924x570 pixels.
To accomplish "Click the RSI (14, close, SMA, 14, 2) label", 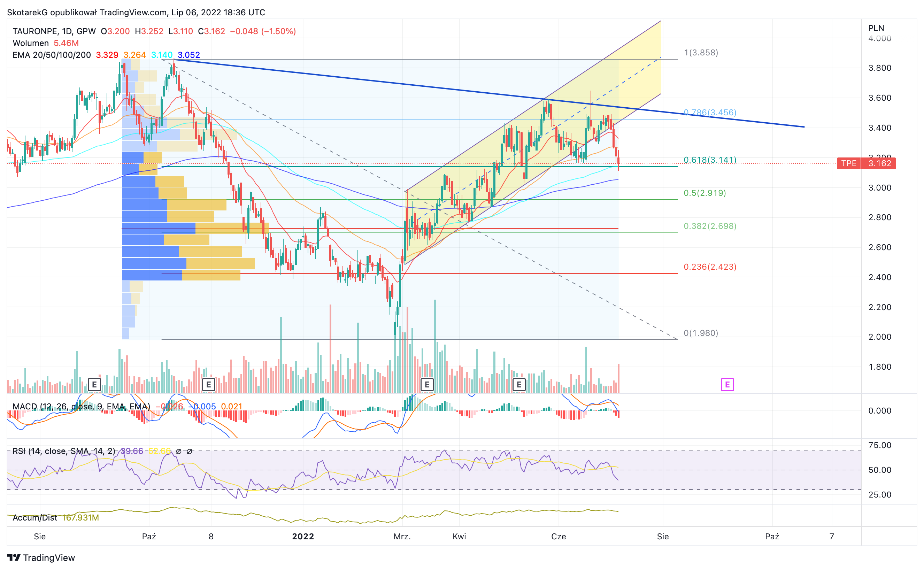I will (x=64, y=451).
